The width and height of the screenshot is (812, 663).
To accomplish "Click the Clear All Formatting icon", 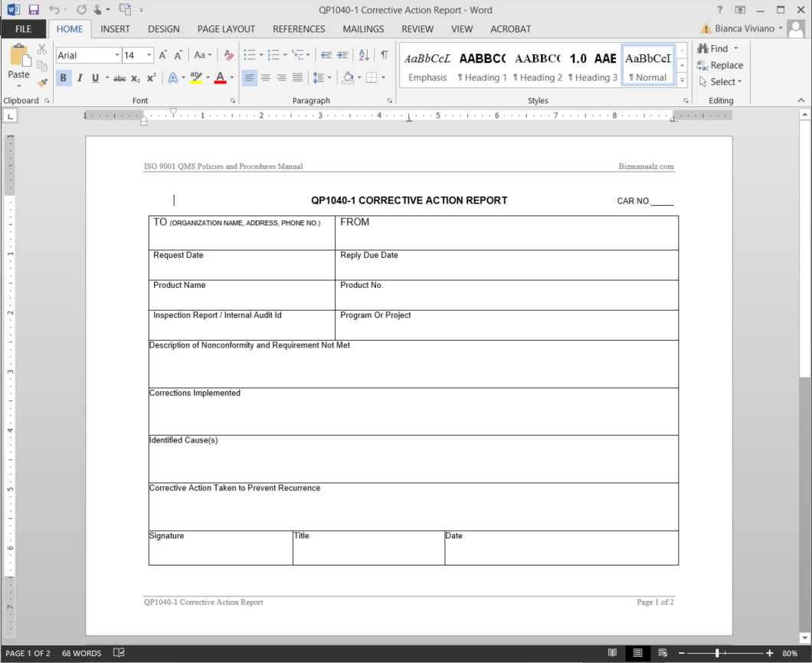I will pyautogui.click(x=228, y=55).
